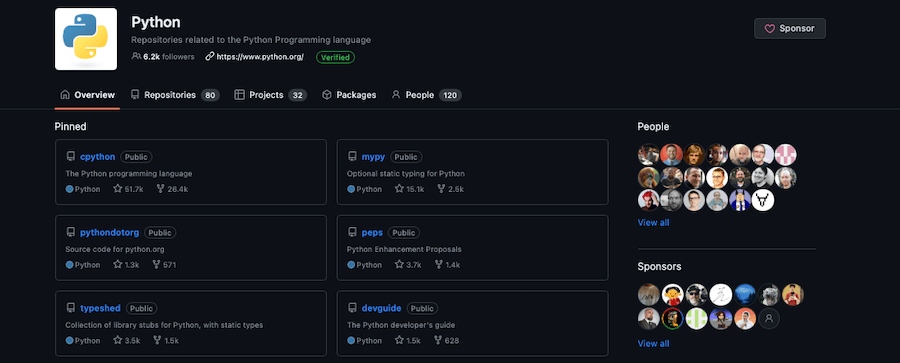Image resolution: width=900 pixels, height=363 pixels.
Task: Open the pythondotorg repository link
Action: (x=110, y=232)
